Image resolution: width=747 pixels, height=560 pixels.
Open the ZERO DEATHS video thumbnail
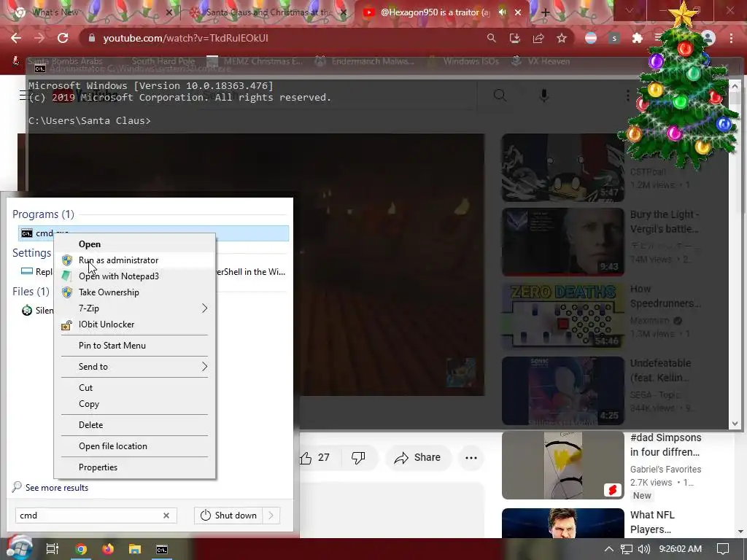click(562, 316)
